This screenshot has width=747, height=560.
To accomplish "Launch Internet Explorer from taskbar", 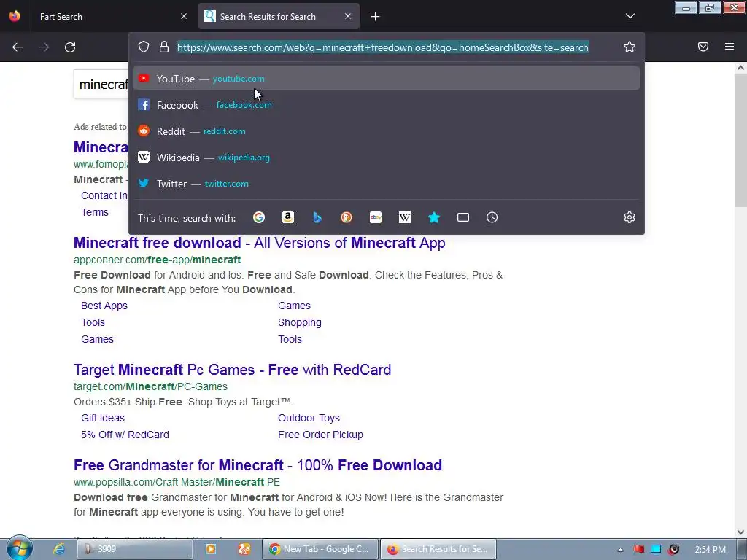I will coord(58,549).
